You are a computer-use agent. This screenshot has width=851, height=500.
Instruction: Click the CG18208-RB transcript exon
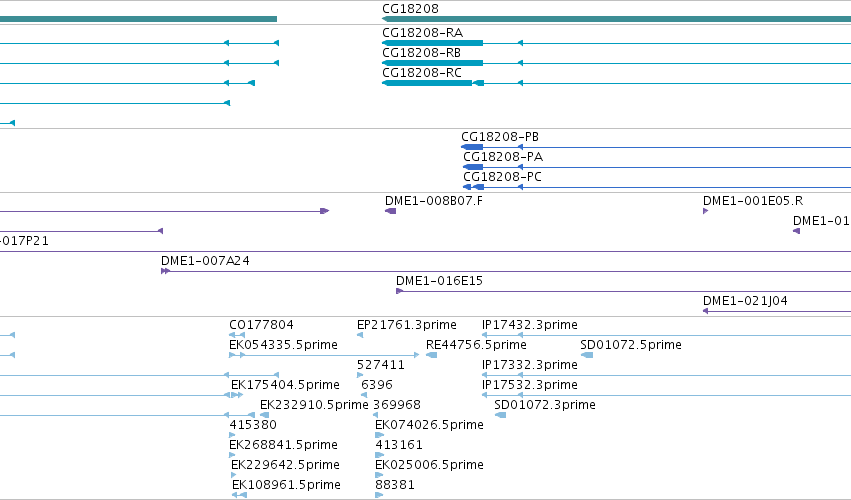(433, 63)
